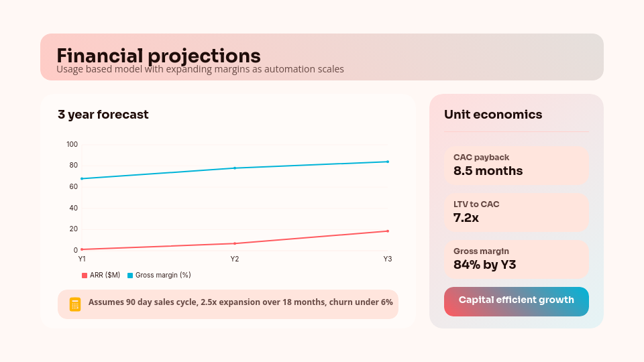Click the Y2 point on the ARR line
Image resolution: width=644 pixels, height=362 pixels.
point(235,243)
